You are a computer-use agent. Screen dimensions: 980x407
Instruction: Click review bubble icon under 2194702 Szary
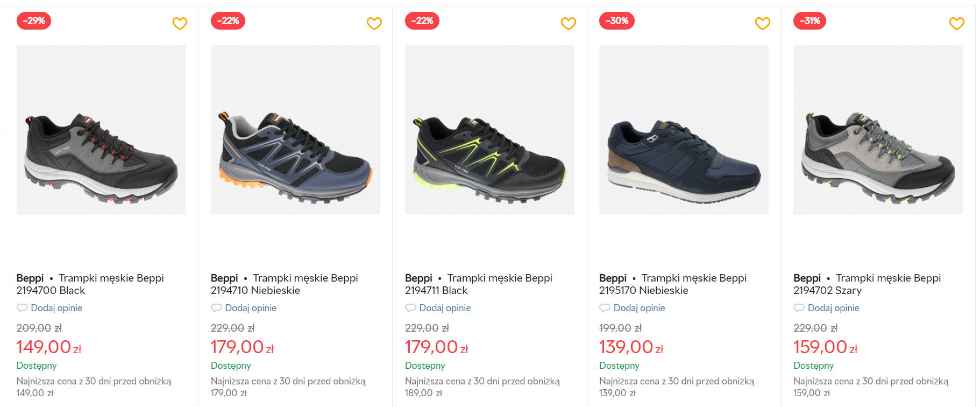click(799, 308)
